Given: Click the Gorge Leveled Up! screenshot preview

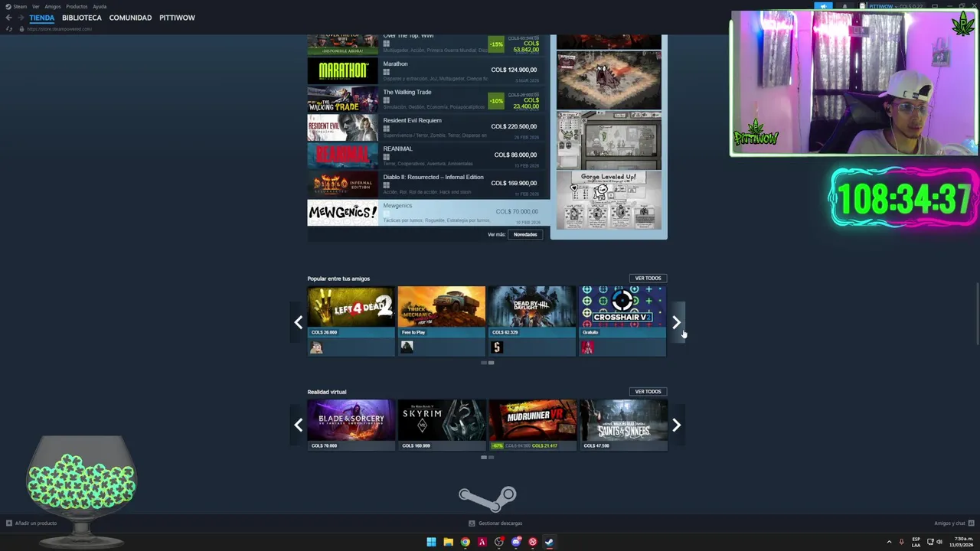Looking at the screenshot, I should pos(609,200).
